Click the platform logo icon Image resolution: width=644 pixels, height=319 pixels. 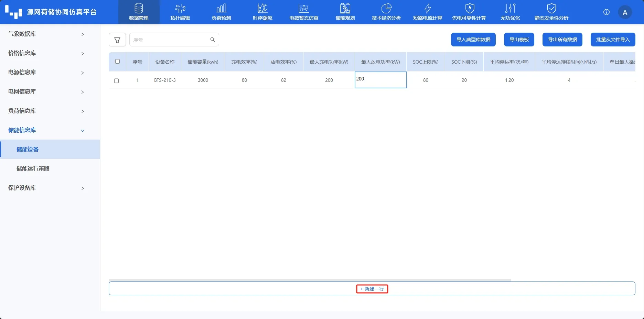[13, 12]
